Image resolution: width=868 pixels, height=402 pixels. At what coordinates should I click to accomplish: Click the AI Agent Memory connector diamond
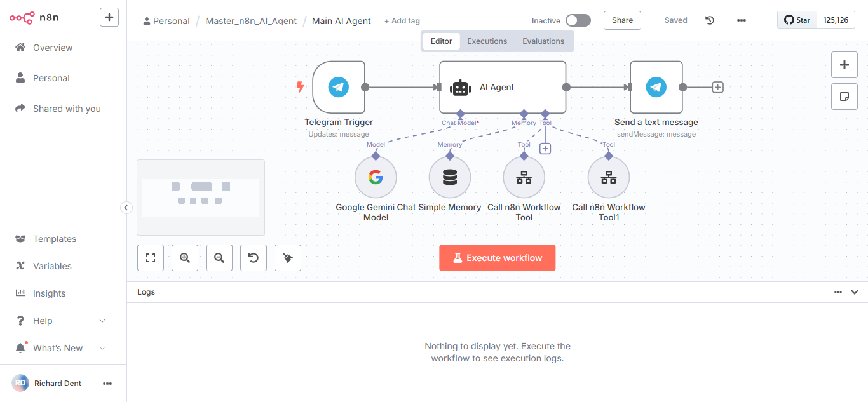524,114
